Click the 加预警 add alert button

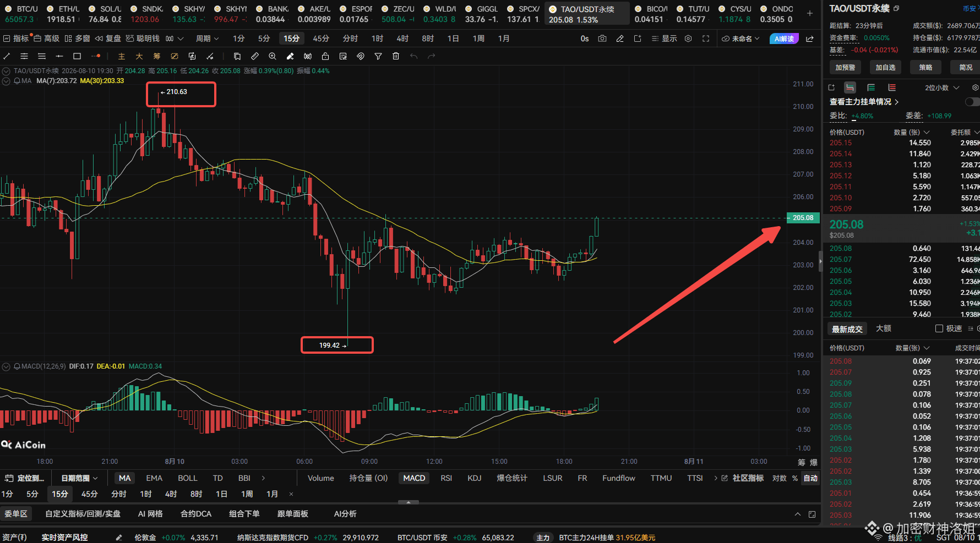pyautogui.click(x=845, y=67)
